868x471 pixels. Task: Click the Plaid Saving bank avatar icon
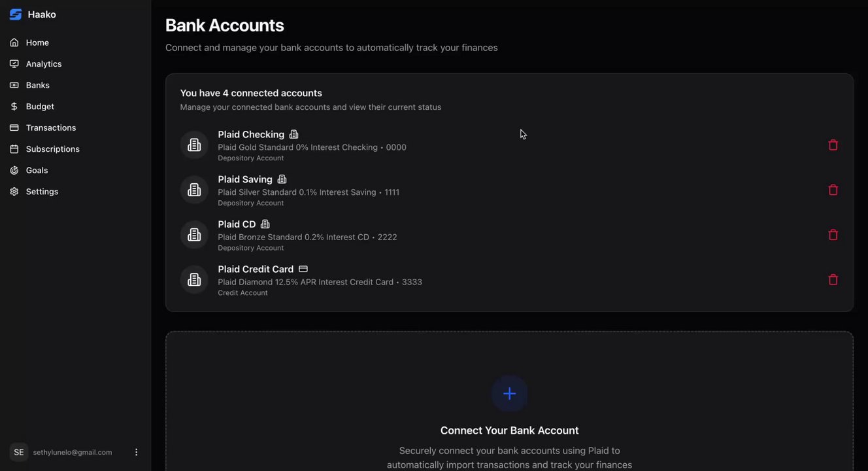(x=194, y=190)
